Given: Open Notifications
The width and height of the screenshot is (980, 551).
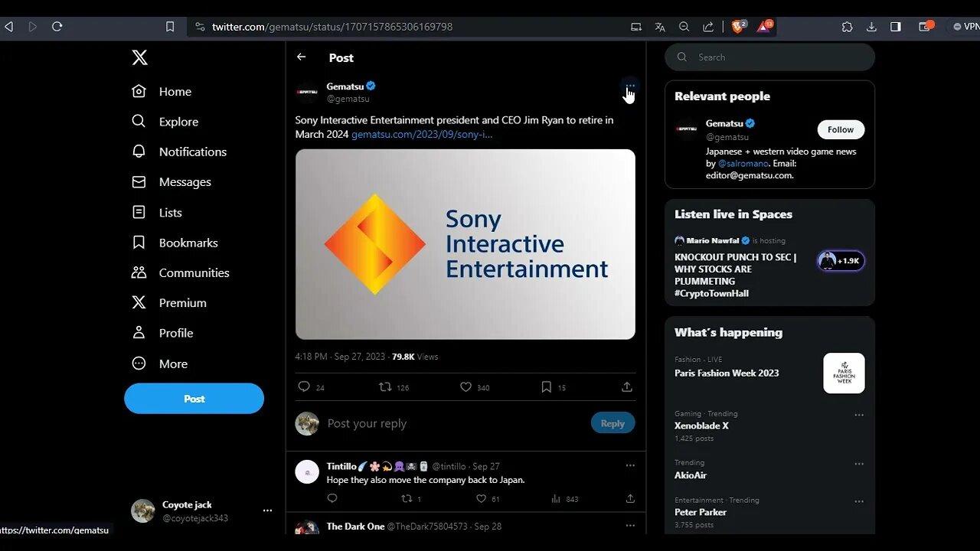Looking at the screenshot, I should (179, 152).
